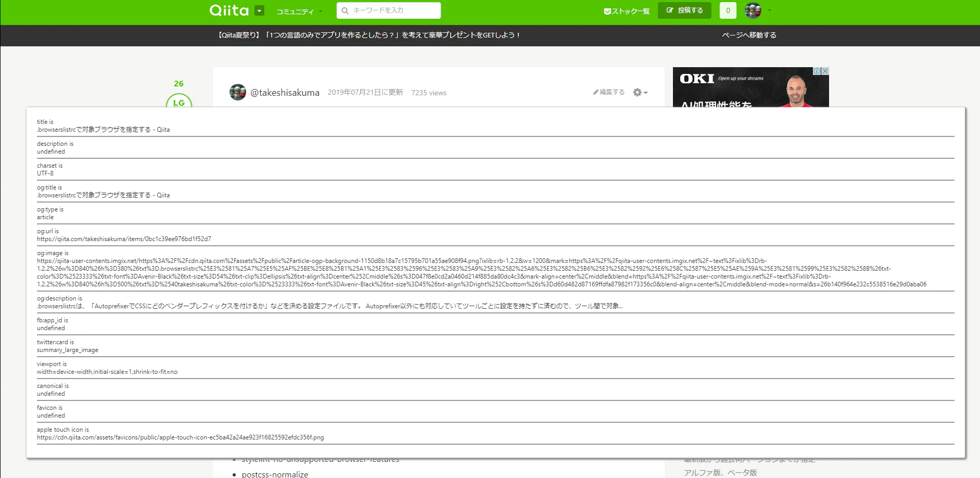Open the postcss-normalize list item
This screenshot has width=980, height=478.
(275, 474)
